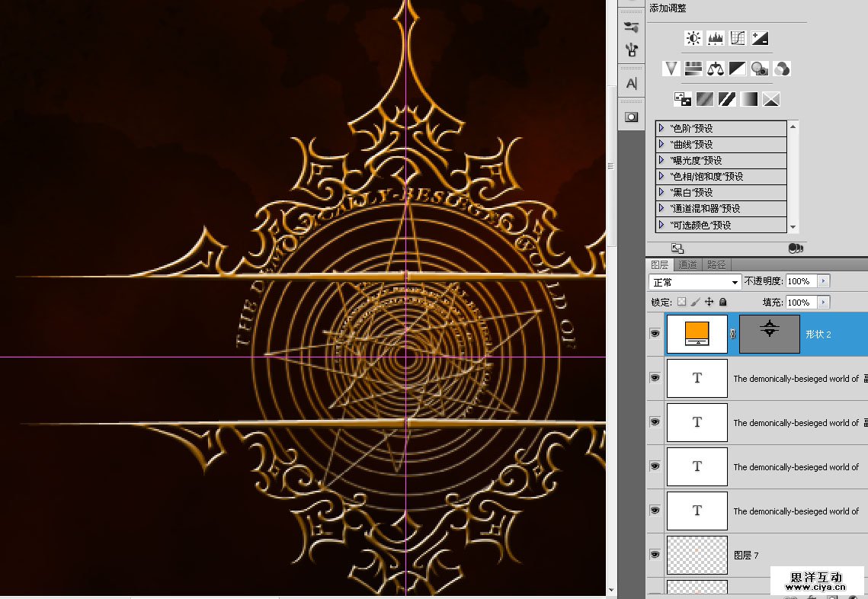Add a Curves adjustment layer
868x599 pixels.
pyautogui.click(x=737, y=38)
